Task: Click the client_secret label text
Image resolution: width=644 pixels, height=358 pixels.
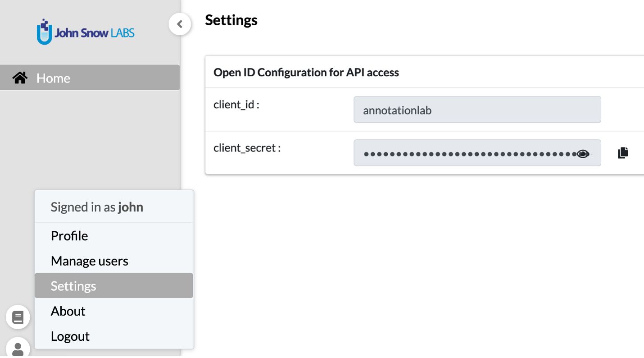Action: click(247, 148)
